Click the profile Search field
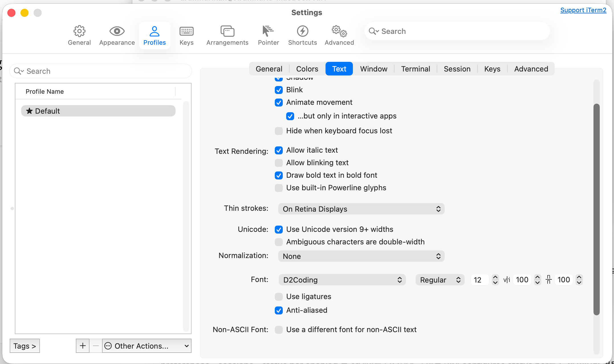 tap(101, 71)
